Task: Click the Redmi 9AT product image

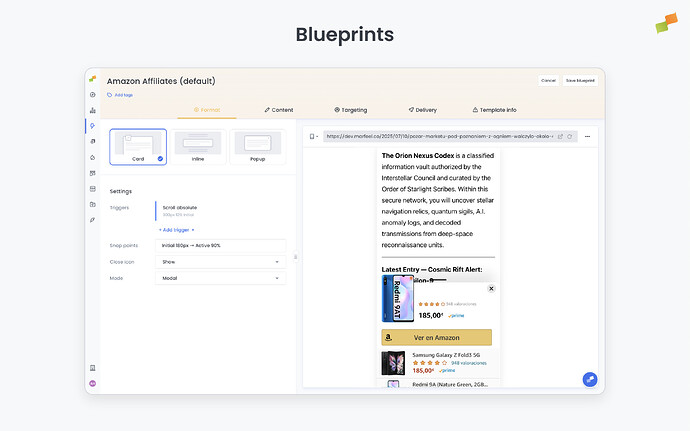Action: [398, 298]
